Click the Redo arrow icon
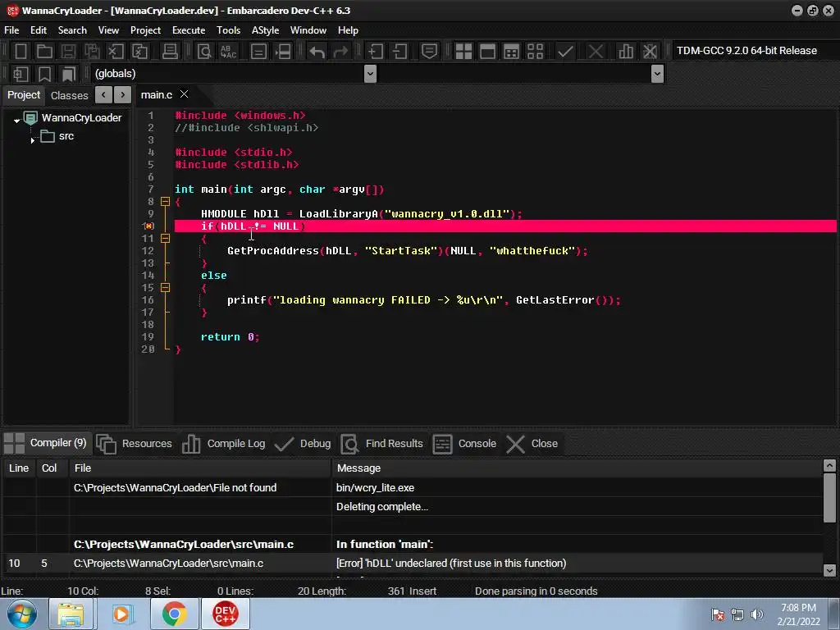This screenshot has width=840, height=630. 340,52
